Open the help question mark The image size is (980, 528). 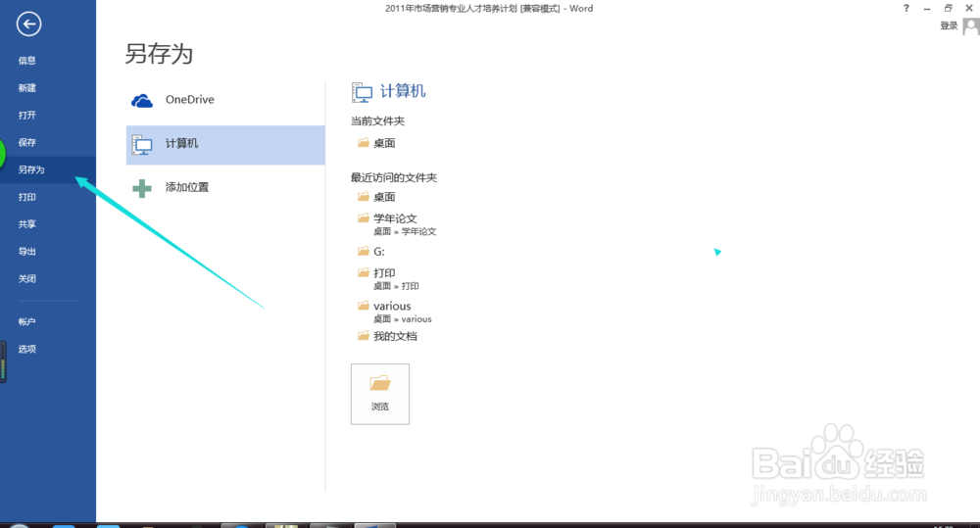tap(906, 8)
